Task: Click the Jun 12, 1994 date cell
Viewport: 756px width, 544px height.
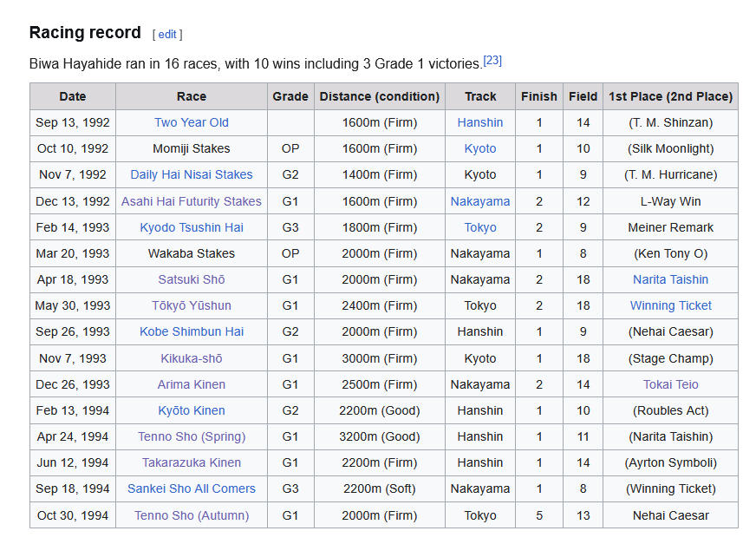Action: pyautogui.click(x=73, y=462)
